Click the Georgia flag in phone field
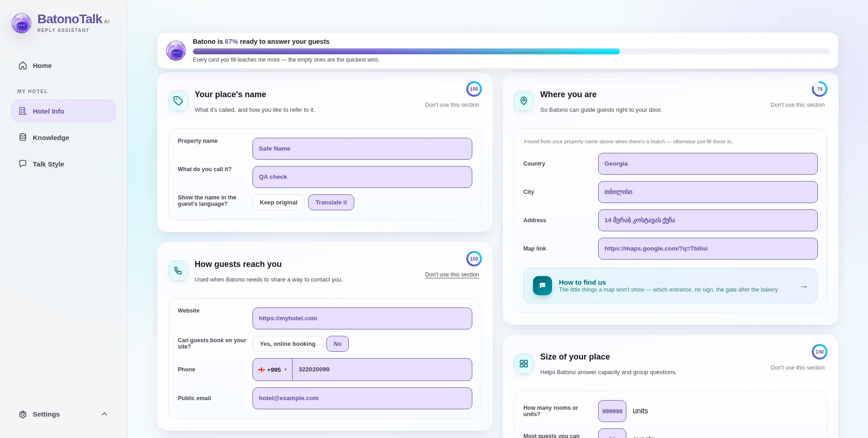This screenshot has width=868, height=438. (262, 370)
